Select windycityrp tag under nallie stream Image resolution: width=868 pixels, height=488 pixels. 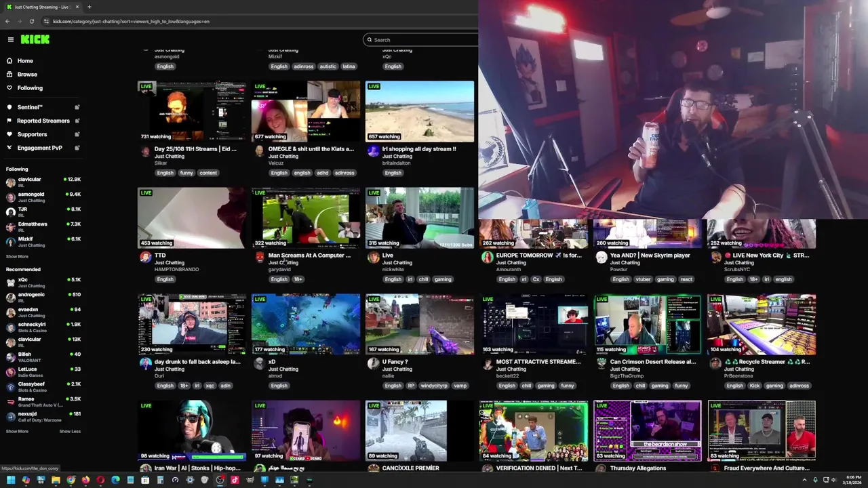click(434, 386)
